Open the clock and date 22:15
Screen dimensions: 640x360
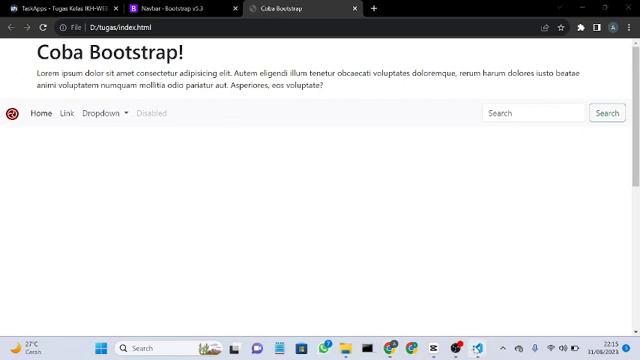603,348
